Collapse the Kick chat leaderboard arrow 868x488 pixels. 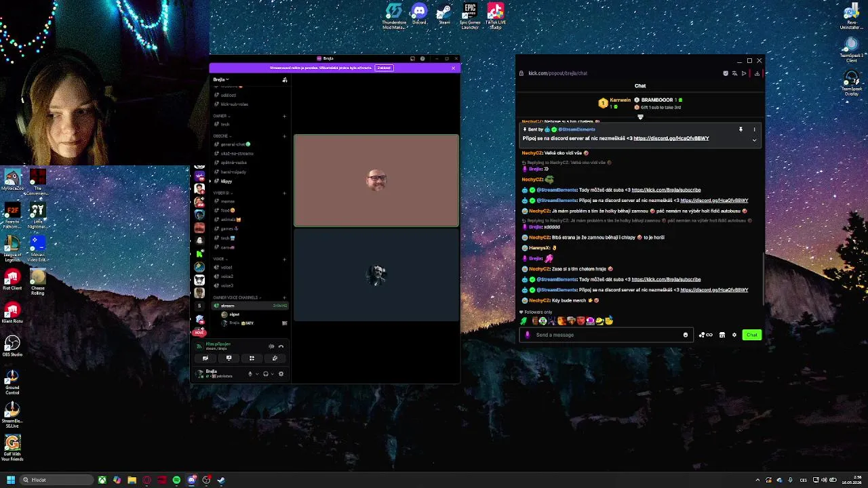tap(640, 117)
